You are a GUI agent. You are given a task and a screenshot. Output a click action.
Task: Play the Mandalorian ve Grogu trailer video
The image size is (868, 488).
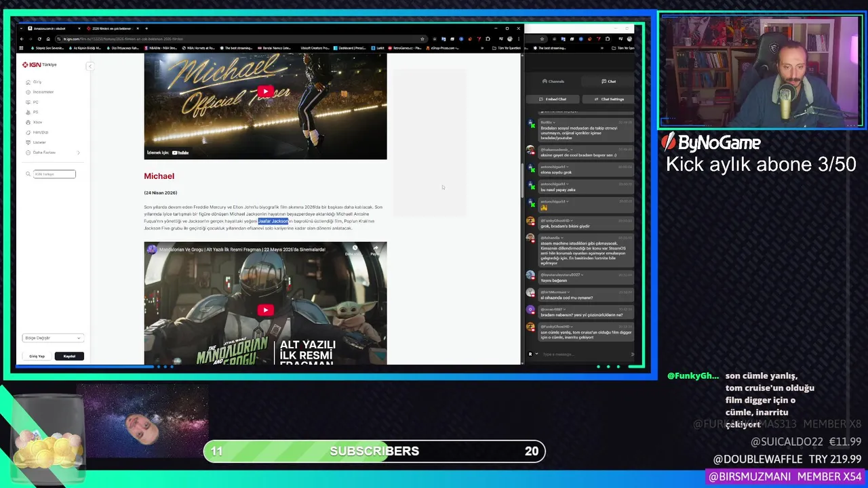(265, 310)
